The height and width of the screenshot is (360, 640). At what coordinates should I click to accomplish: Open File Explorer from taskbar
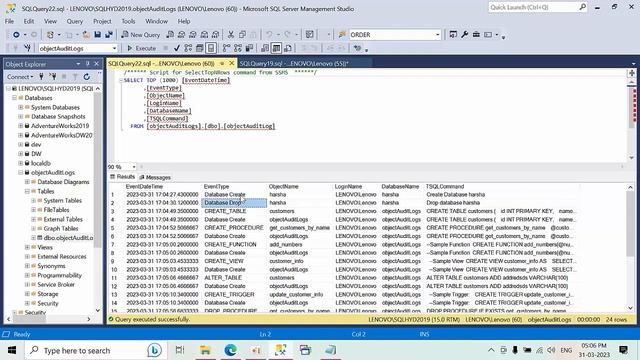point(205,350)
